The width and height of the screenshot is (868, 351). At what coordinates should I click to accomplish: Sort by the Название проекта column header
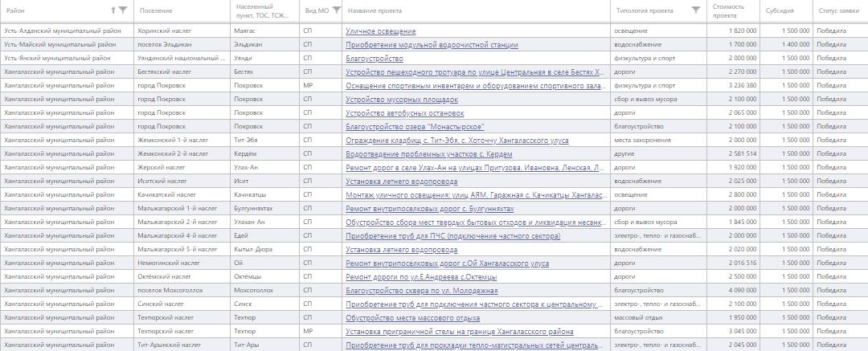(x=375, y=10)
